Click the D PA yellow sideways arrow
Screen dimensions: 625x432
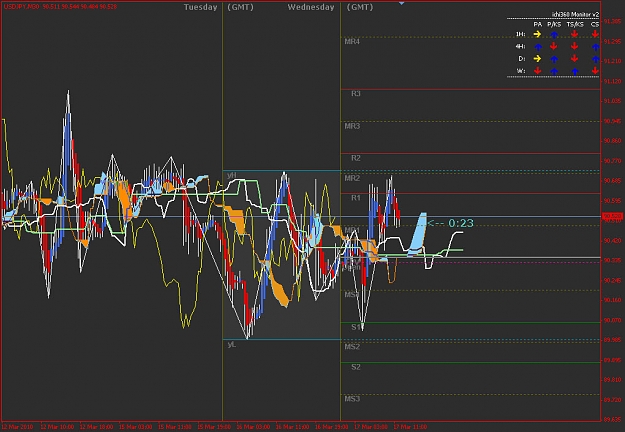537,59
